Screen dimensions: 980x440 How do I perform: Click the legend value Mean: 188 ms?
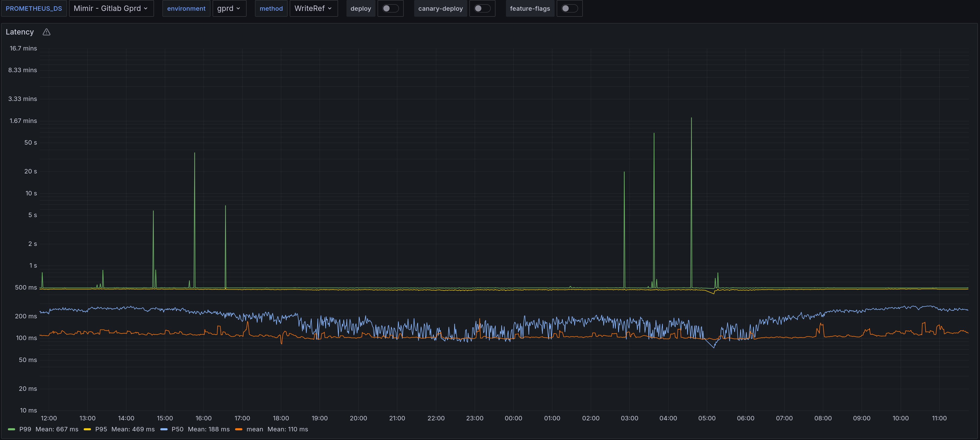pyautogui.click(x=209, y=429)
